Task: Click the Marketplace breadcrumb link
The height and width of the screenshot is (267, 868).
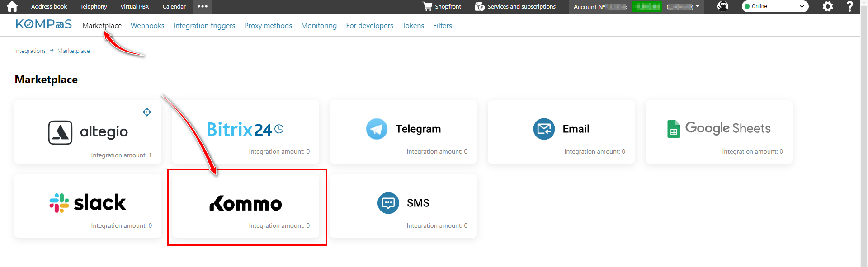Action: [74, 51]
